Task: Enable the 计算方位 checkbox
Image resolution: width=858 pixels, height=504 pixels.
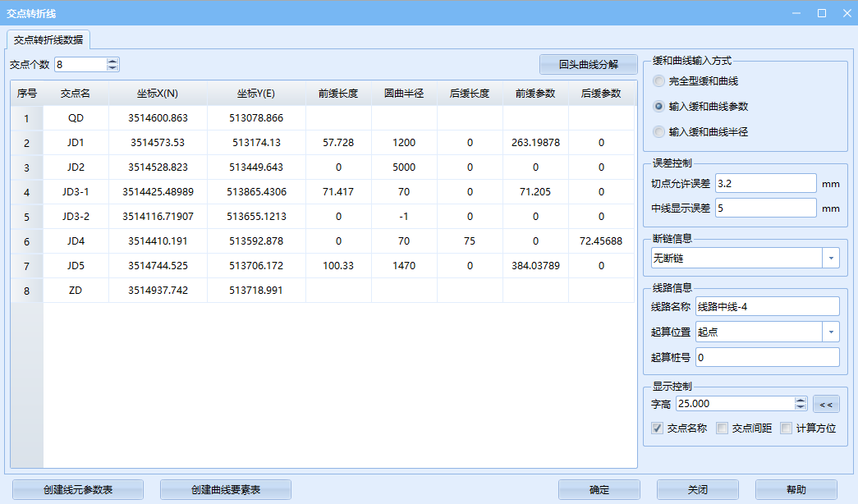Action: (786, 428)
